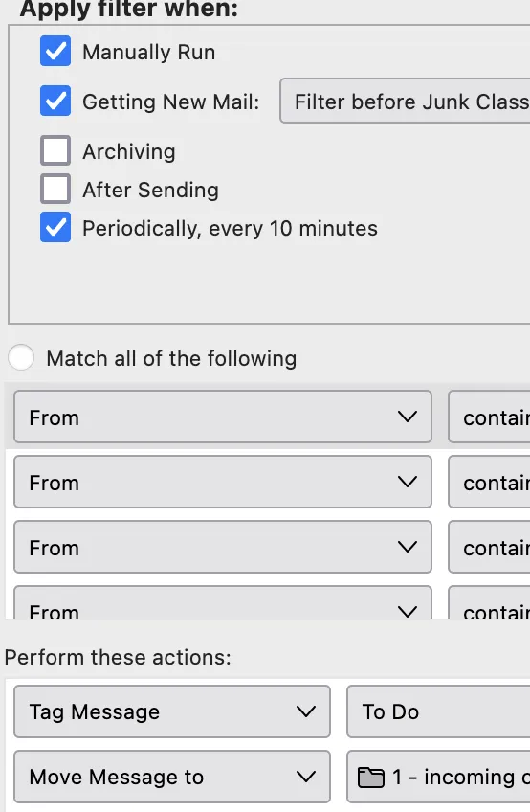Open the To Do tag dropdown
The height and width of the screenshot is (812, 530).
438,711
